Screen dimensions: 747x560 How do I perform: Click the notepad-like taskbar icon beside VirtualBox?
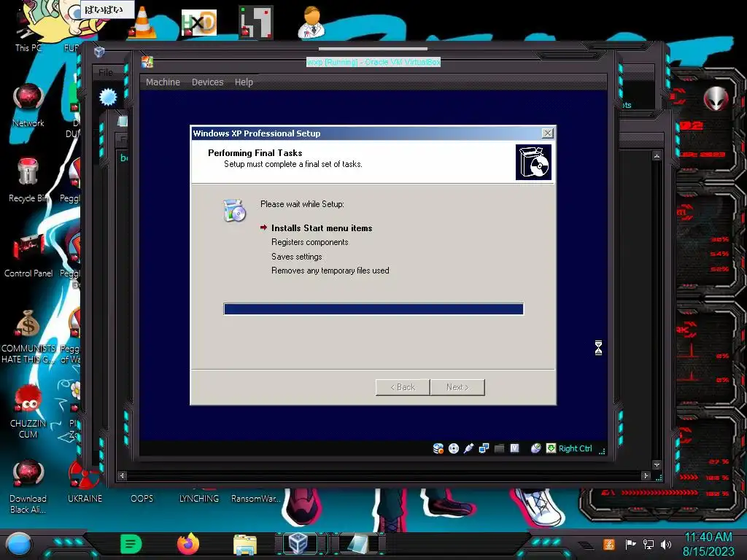(357, 543)
